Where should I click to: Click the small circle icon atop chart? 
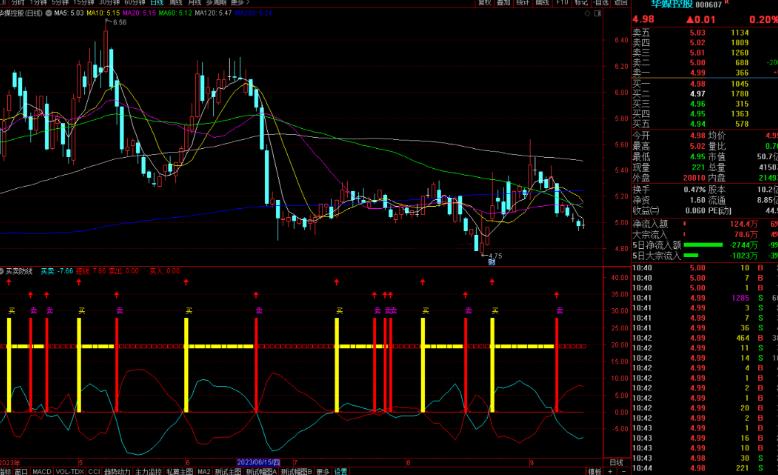click(587, 13)
